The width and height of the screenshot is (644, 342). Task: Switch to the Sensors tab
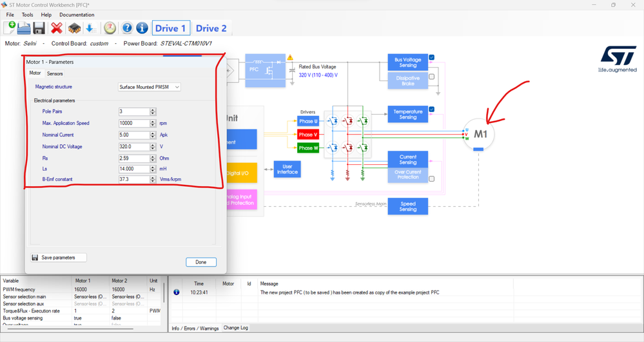(x=55, y=73)
